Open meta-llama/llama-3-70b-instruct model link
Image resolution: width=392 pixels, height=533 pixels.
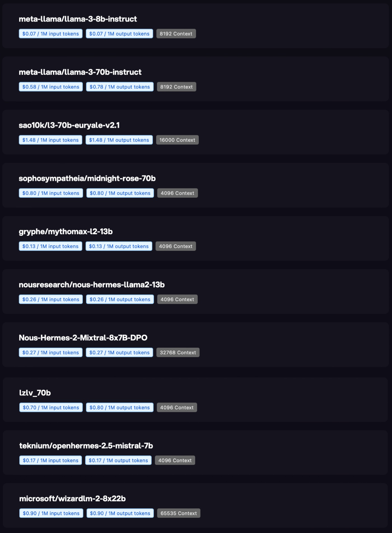(80, 72)
